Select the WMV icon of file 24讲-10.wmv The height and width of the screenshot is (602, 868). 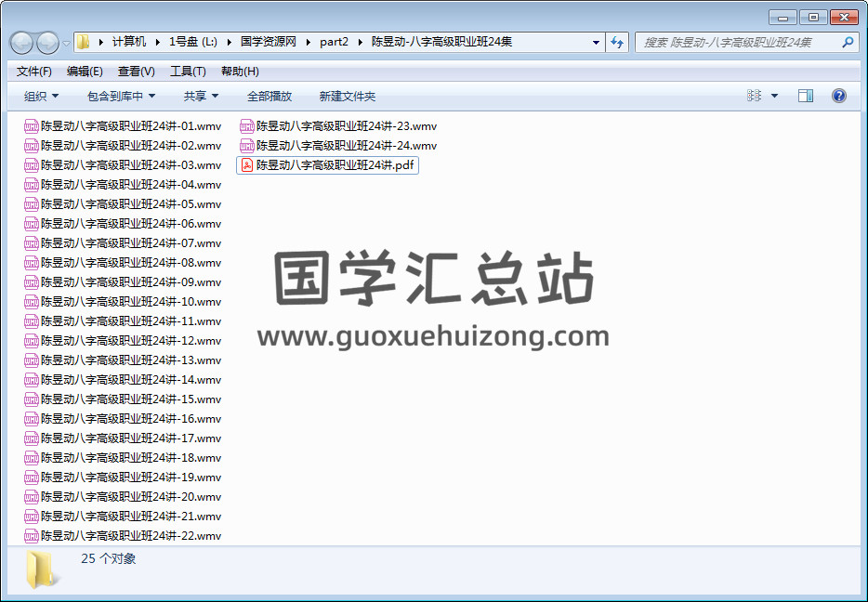tap(32, 302)
